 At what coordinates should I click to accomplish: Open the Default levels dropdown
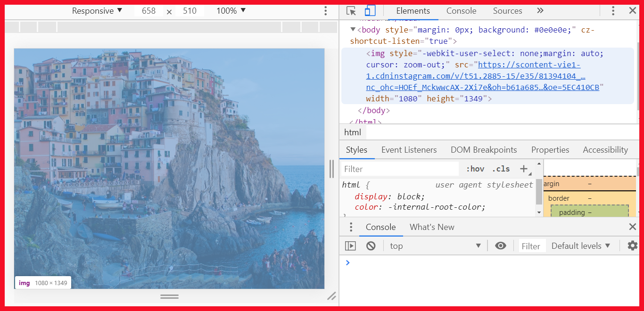[x=581, y=246]
